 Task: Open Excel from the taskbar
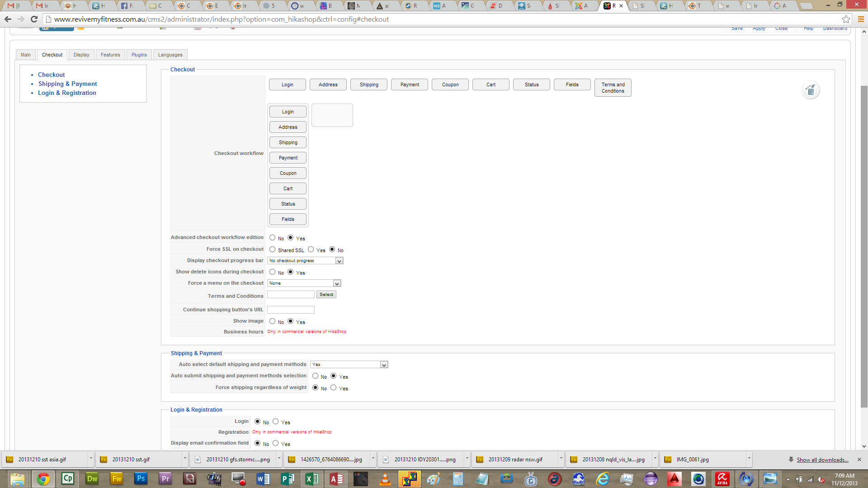point(311,479)
